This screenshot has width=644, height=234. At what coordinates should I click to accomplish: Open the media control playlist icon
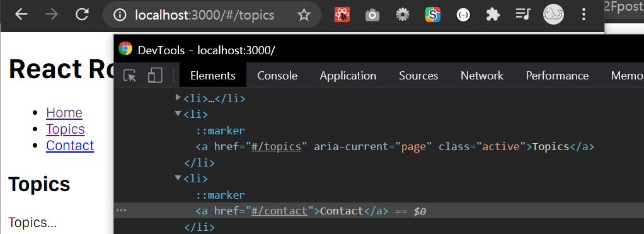[523, 15]
